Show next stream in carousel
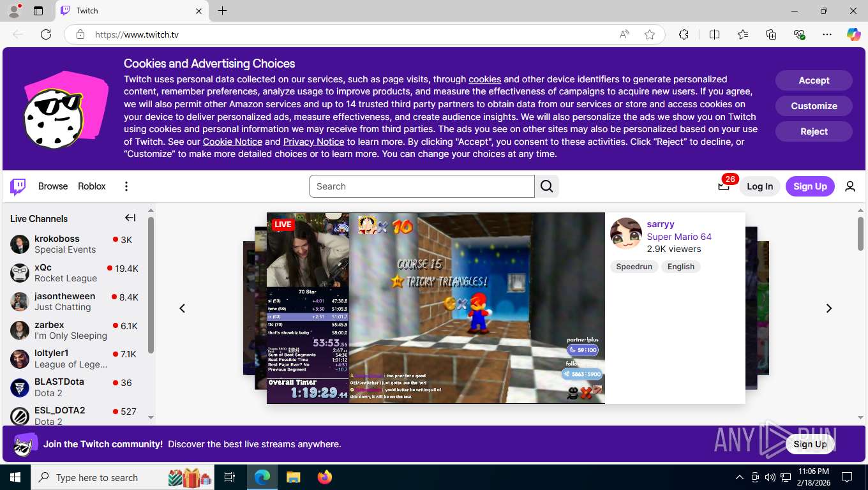868x490 pixels. coord(829,308)
